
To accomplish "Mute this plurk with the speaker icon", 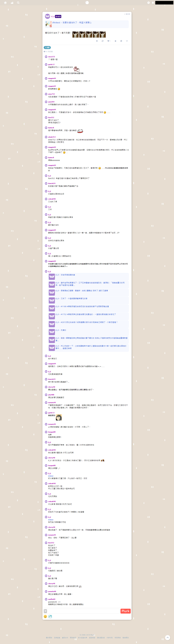I will click(97, 41).
